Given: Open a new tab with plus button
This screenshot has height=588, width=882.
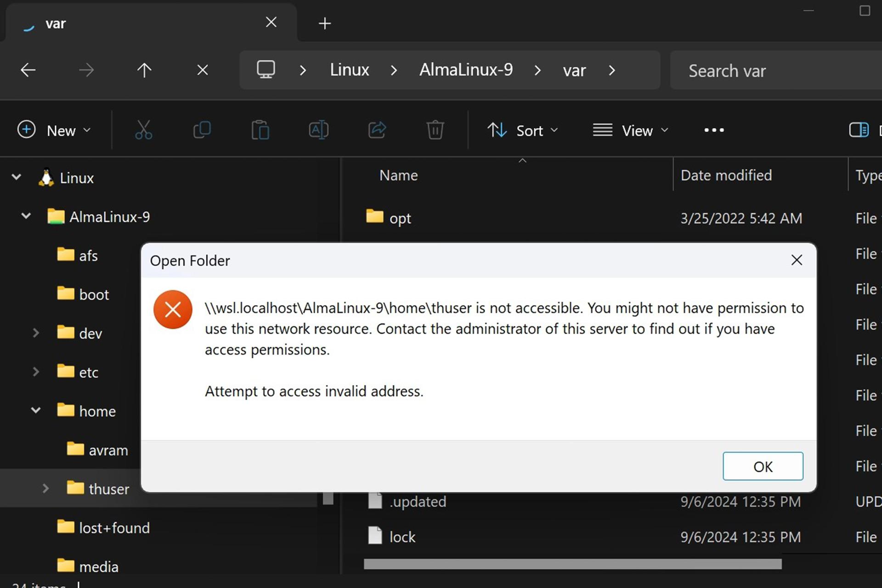Looking at the screenshot, I should [325, 23].
